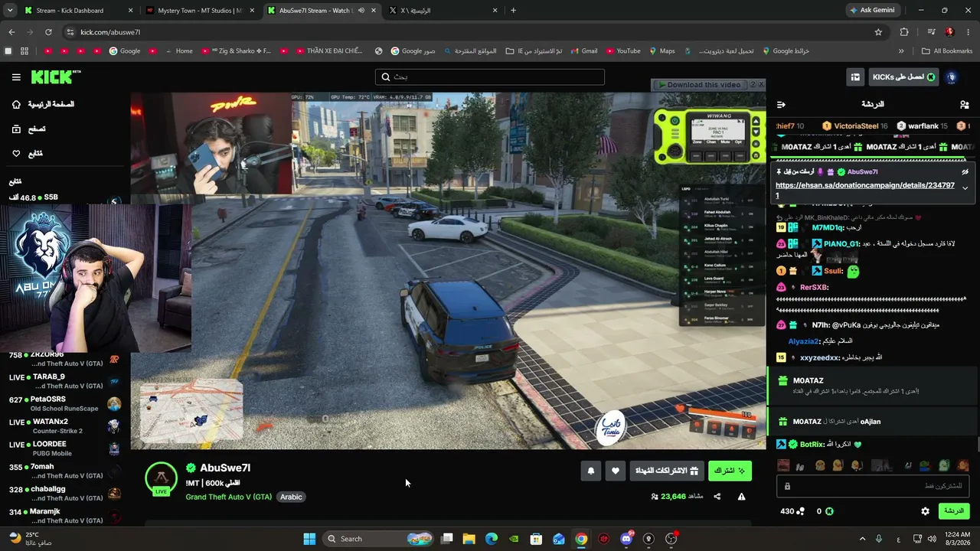Image resolution: width=980 pixels, height=551 pixels.
Task: Click the Arabic language tag
Action: tap(291, 497)
